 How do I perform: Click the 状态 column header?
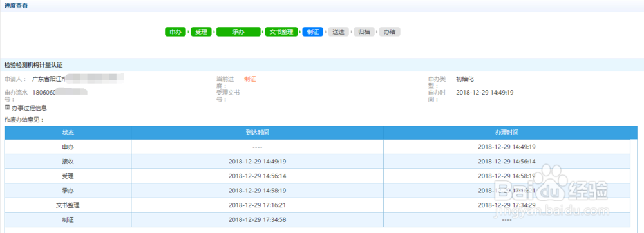[x=68, y=133]
